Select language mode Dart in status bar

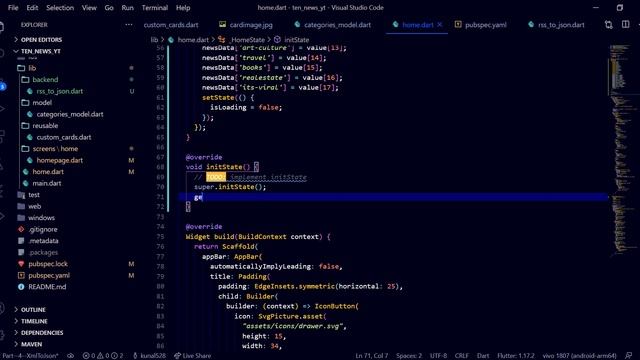(x=483, y=356)
